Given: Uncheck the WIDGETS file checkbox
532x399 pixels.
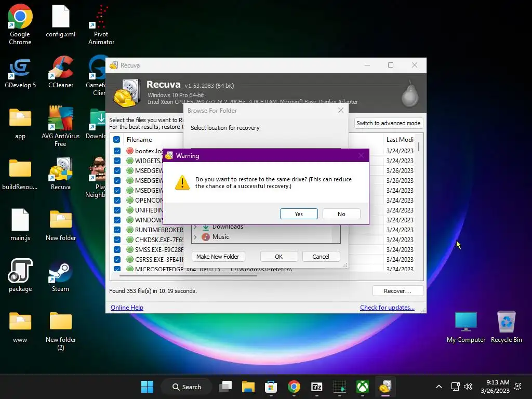Looking at the screenshot, I should click(117, 161).
